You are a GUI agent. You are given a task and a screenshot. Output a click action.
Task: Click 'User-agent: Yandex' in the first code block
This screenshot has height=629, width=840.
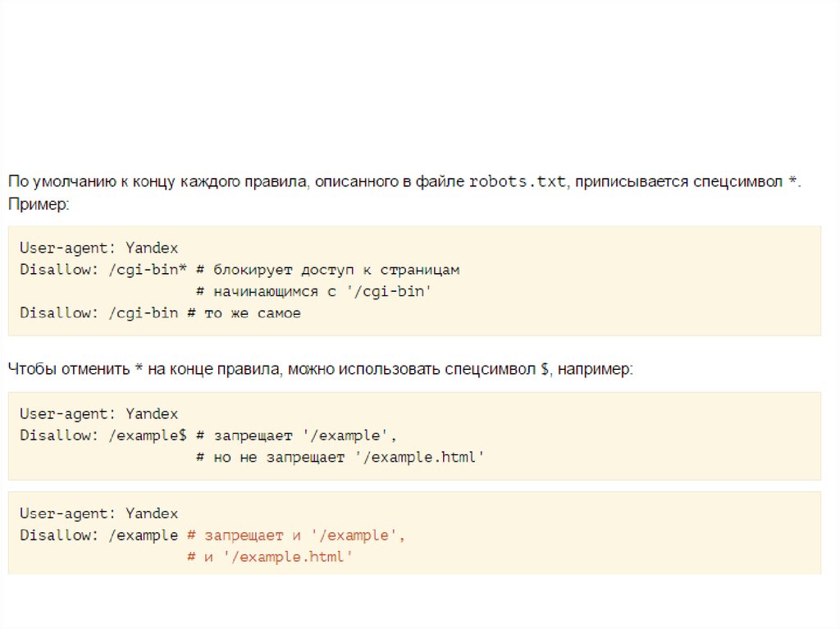[98, 248]
